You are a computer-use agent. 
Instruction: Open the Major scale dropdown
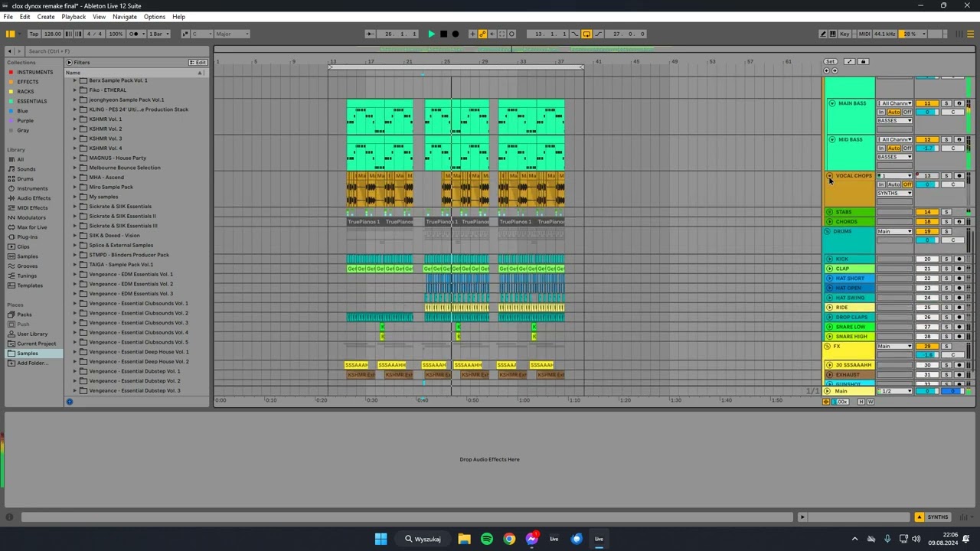233,34
